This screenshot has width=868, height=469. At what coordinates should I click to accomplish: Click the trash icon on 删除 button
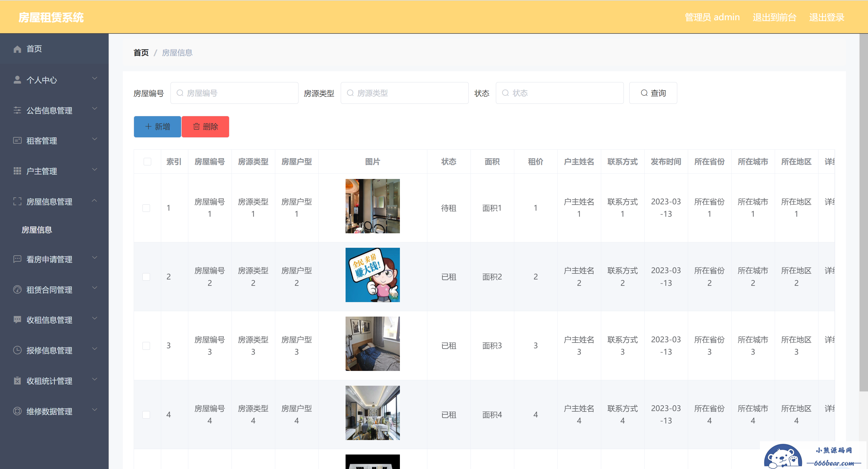(x=196, y=127)
